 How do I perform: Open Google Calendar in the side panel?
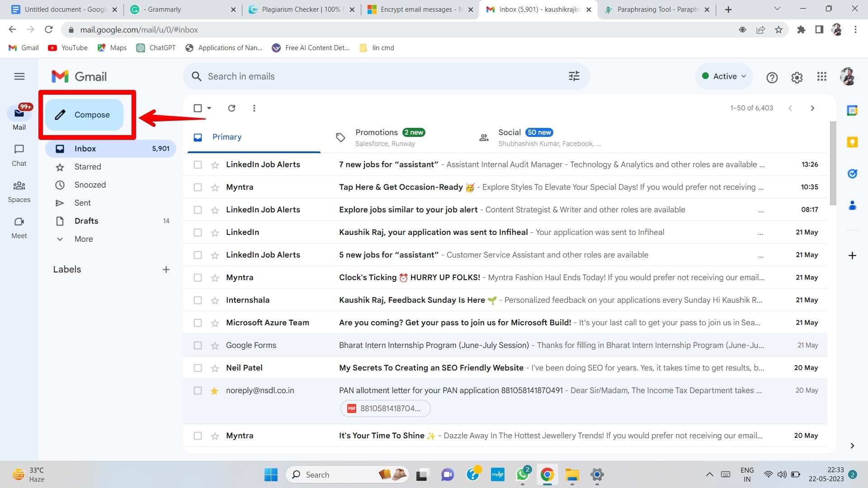point(852,110)
